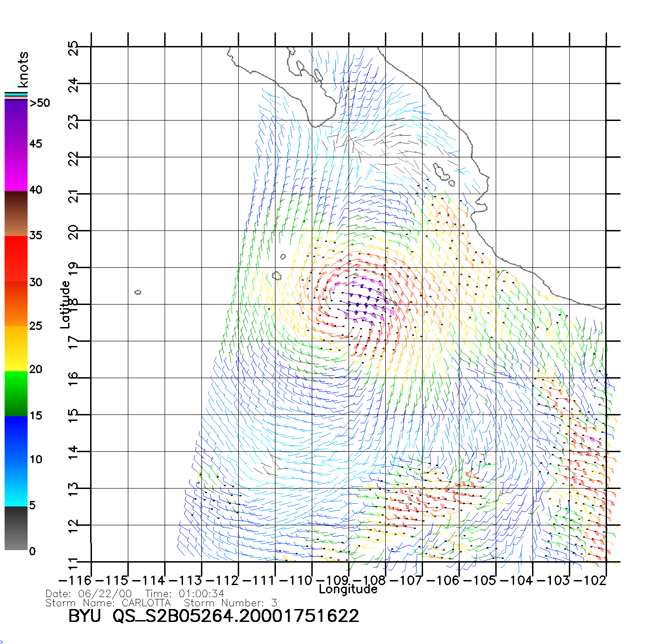Click the Latitude axis title
653x644 pixels.
click(65, 305)
